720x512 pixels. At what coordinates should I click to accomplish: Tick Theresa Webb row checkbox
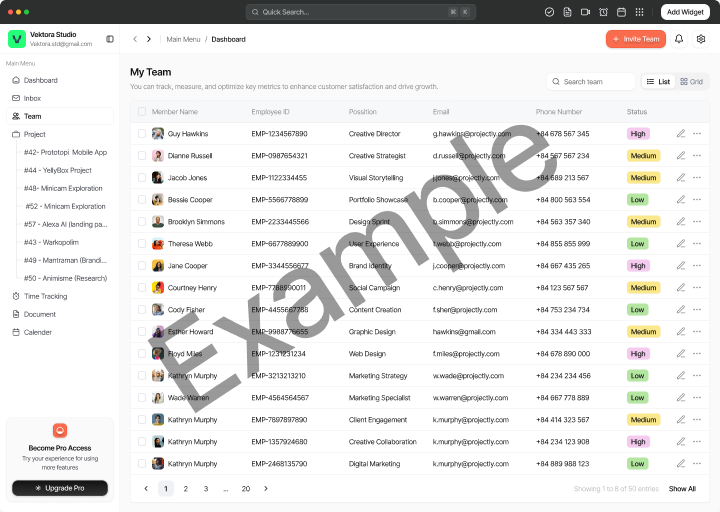pos(142,243)
